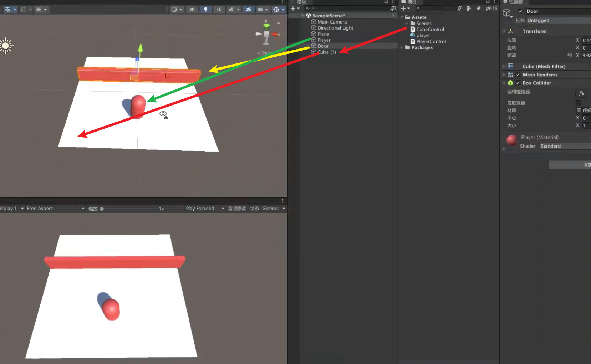Image resolution: width=591 pixels, height=364 pixels.
Task: Click the Player material preview sphere
Action: point(512,140)
